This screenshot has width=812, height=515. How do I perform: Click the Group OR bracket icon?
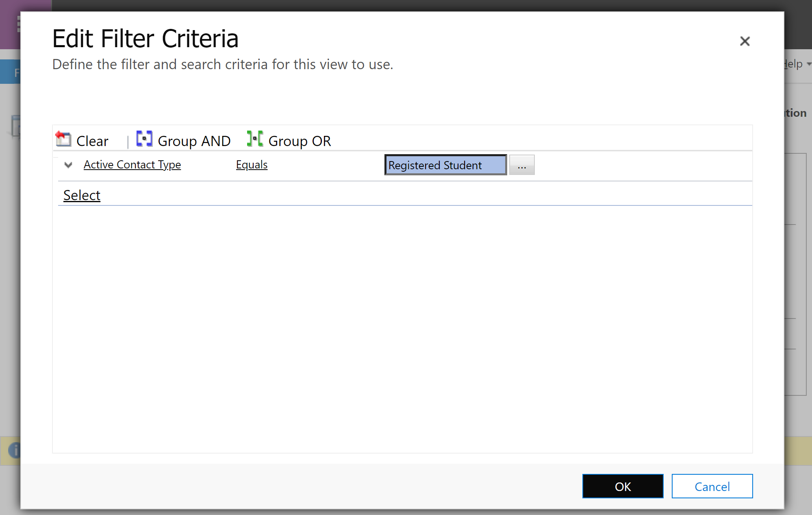click(x=255, y=139)
